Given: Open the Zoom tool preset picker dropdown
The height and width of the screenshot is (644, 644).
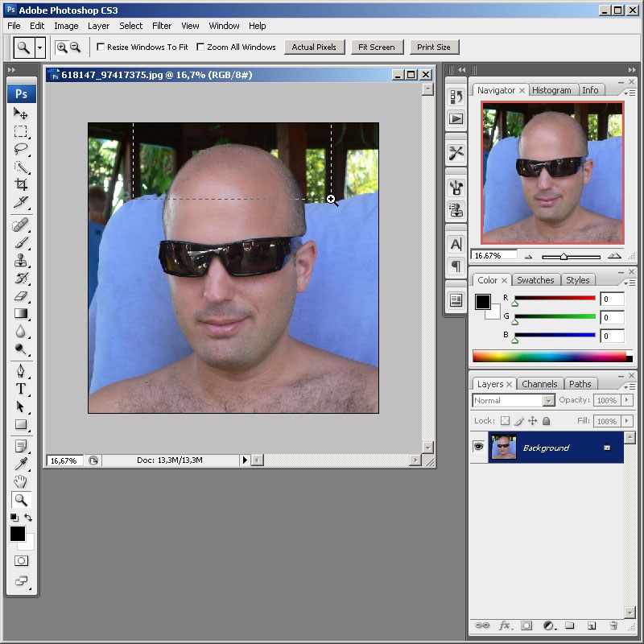Looking at the screenshot, I should pos(40,47).
